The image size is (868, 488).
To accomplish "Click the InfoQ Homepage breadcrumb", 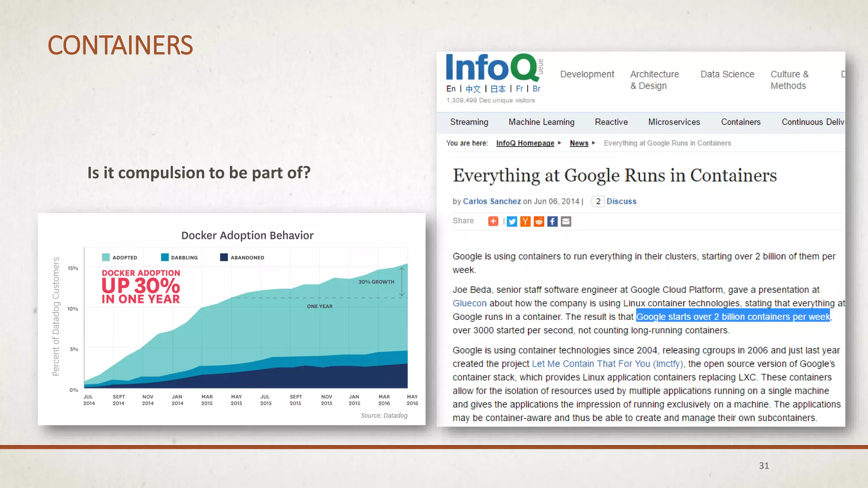I will tap(525, 143).
